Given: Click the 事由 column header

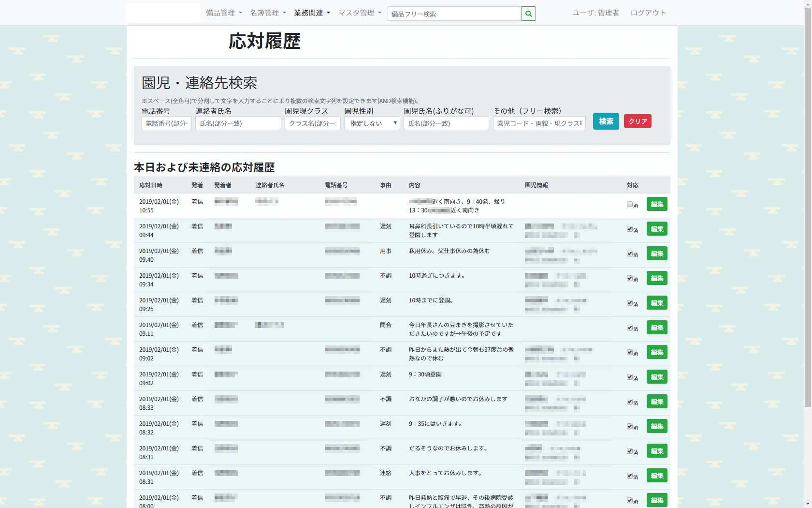Looking at the screenshot, I should pyautogui.click(x=386, y=185).
